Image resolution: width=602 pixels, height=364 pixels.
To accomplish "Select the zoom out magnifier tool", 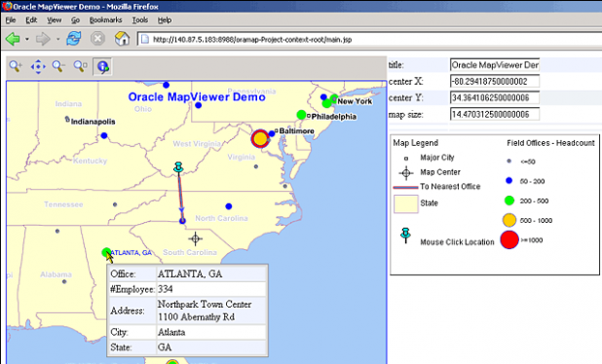I will pyautogui.click(x=58, y=66).
